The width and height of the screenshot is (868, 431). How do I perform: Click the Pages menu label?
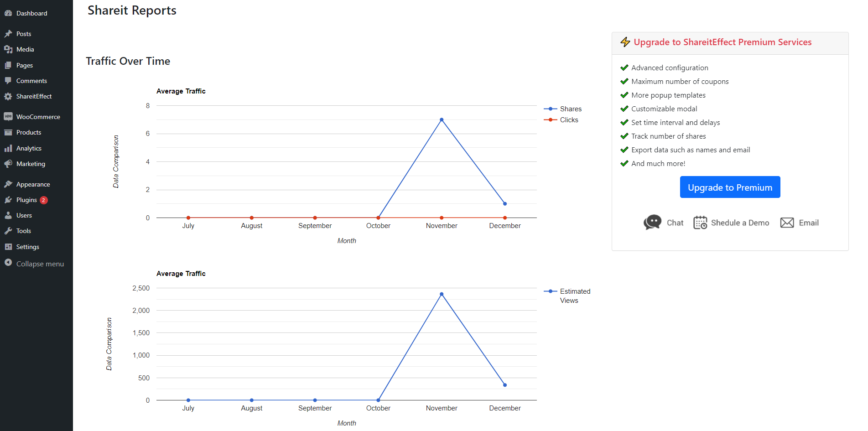tap(25, 65)
